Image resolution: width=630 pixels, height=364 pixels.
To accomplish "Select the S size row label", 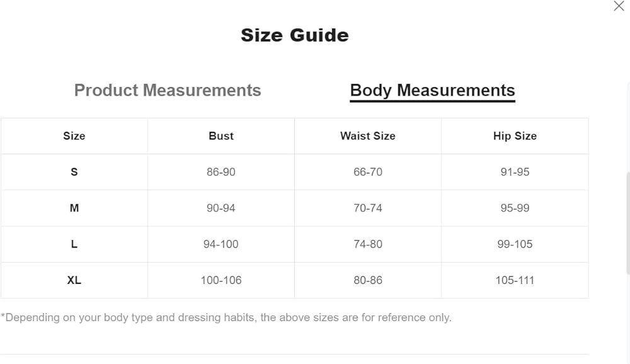I will [74, 172].
